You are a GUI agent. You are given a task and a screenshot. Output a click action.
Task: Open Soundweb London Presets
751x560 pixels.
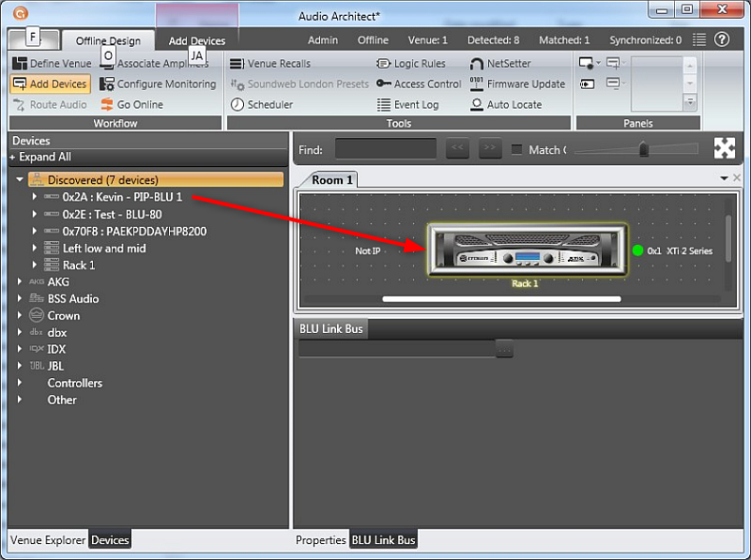pos(299,83)
